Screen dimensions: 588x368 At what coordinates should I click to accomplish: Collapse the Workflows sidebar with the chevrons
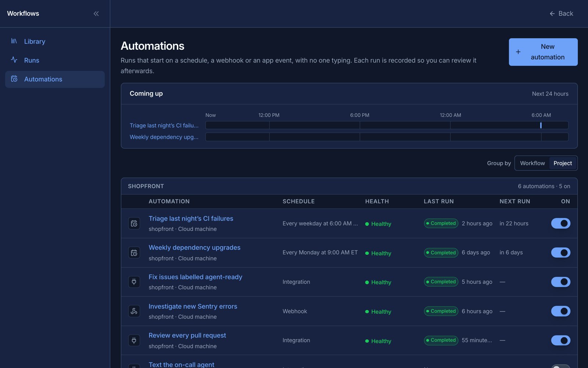96,14
